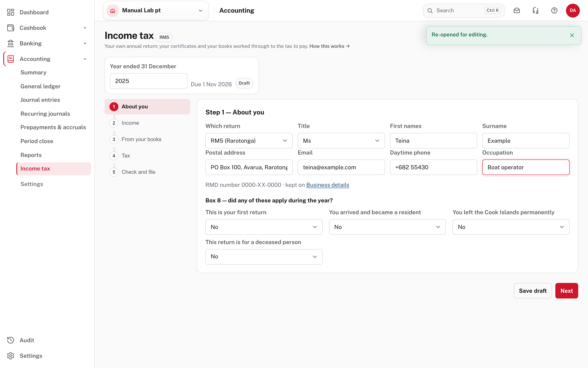This screenshot has width=588, height=368.
Task: Select step 1 About you
Action: point(147,107)
